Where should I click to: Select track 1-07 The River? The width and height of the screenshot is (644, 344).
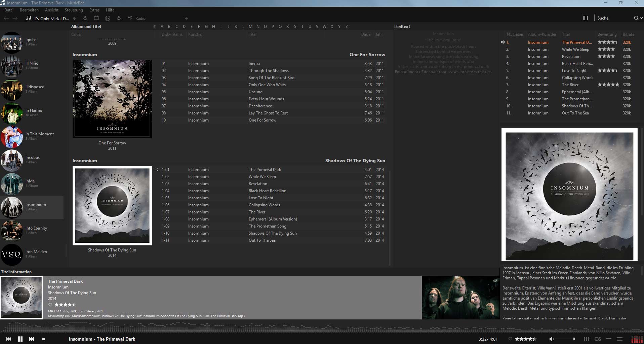pos(272,212)
